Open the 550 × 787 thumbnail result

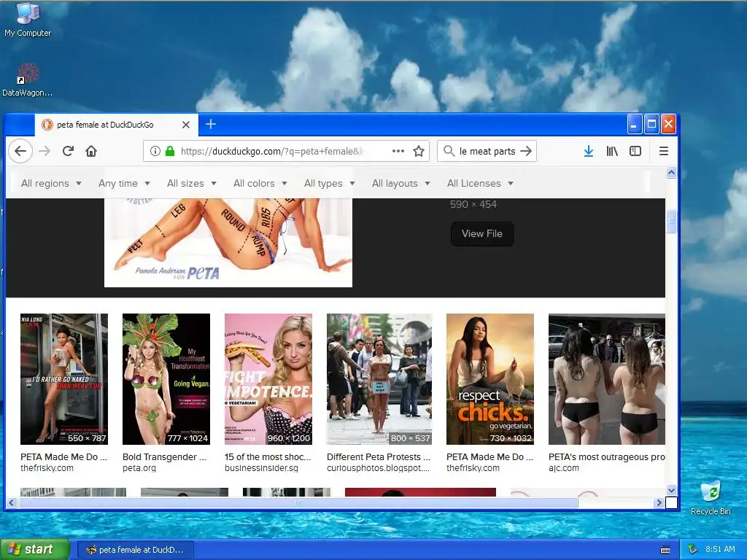pyautogui.click(x=64, y=379)
